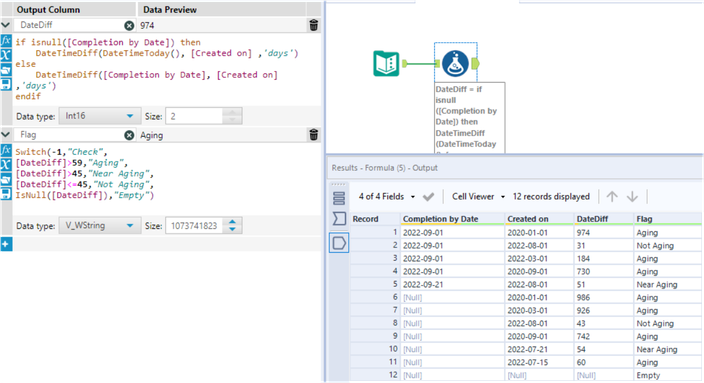The height and width of the screenshot is (383, 704).
Task: Delete the Flag expression with trash icon
Action: [314, 135]
